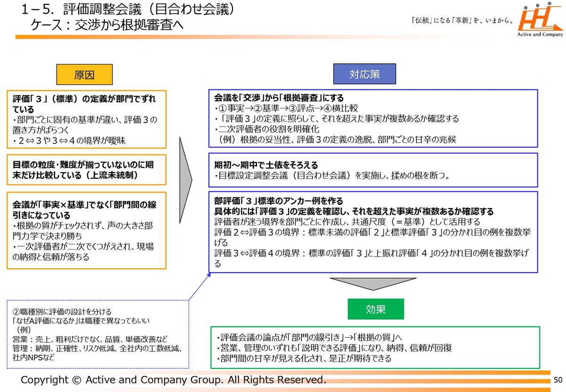The image size is (566, 392).
Task: Click the Active and Company logo
Action: (x=540, y=21)
